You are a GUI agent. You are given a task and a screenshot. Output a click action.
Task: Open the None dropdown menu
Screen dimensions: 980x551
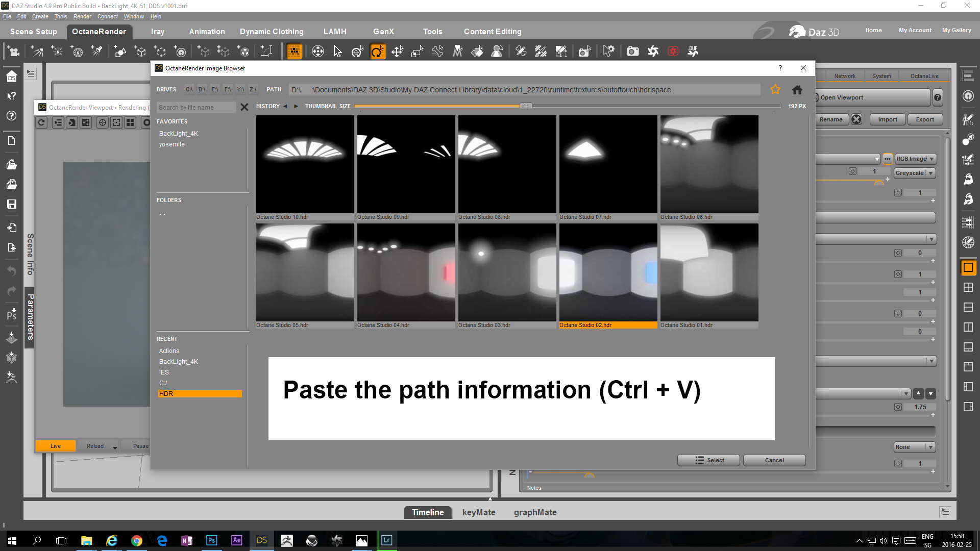[914, 447]
